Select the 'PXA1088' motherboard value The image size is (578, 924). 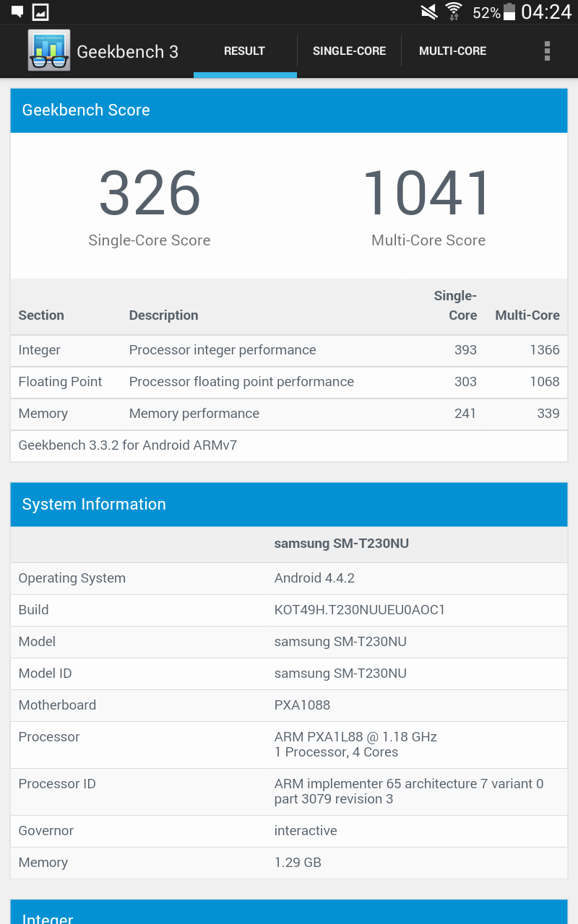tap(302, 705)
